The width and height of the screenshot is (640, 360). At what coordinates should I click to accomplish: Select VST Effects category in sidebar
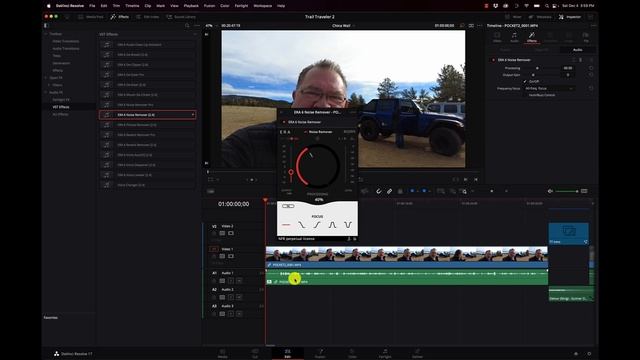tap(61, 107)
